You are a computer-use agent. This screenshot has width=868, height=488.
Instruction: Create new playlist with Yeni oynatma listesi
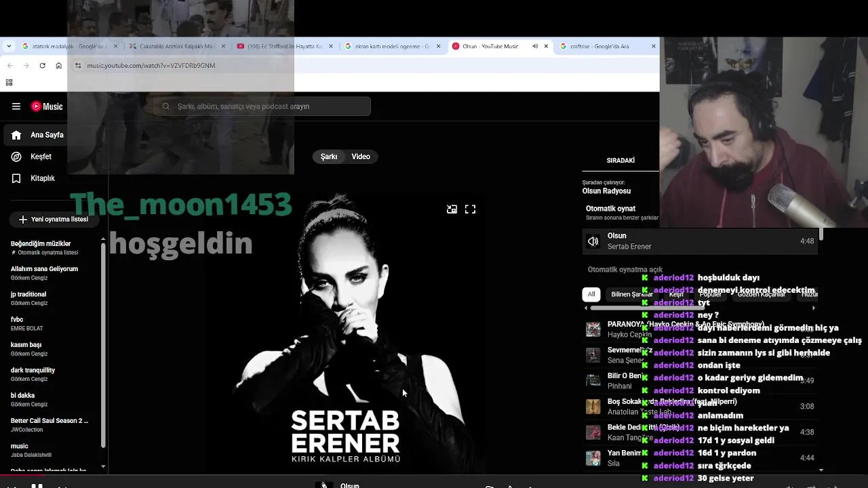53,220
